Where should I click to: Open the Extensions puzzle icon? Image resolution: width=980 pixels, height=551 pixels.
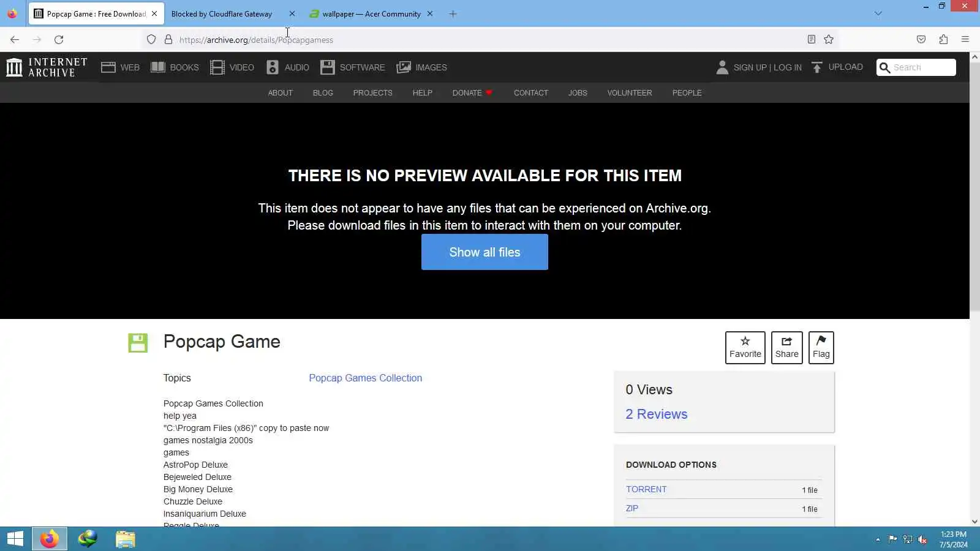[x=943, y=40]
